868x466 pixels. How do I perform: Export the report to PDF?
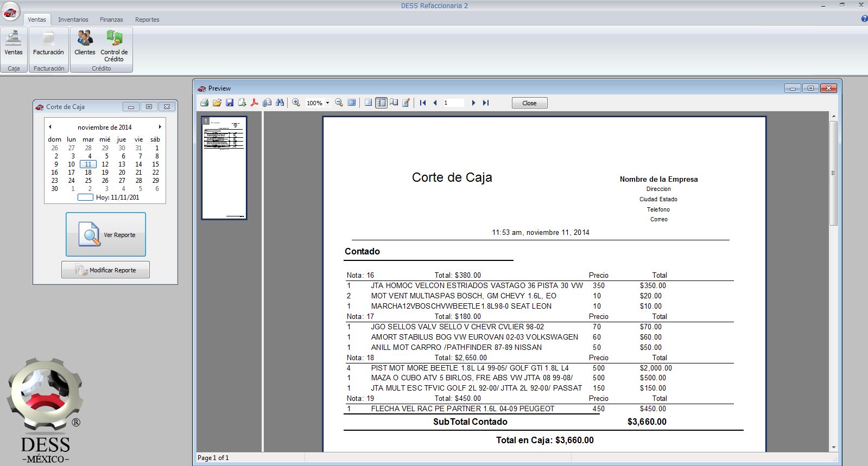(x=254, y=103)
